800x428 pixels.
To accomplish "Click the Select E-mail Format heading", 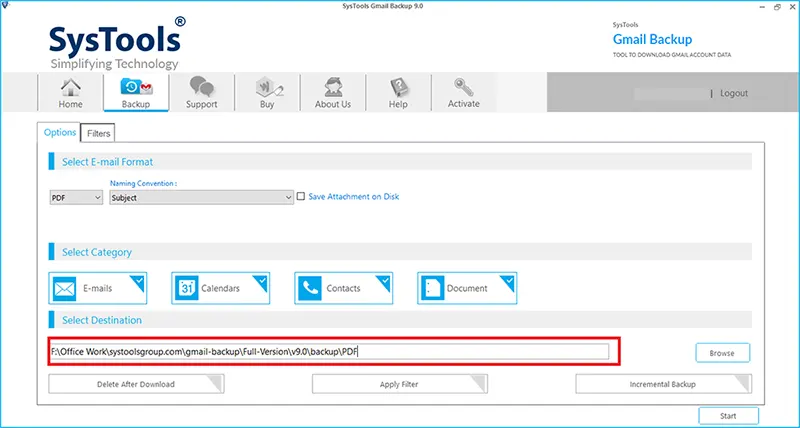I will (x=108, y=162).
